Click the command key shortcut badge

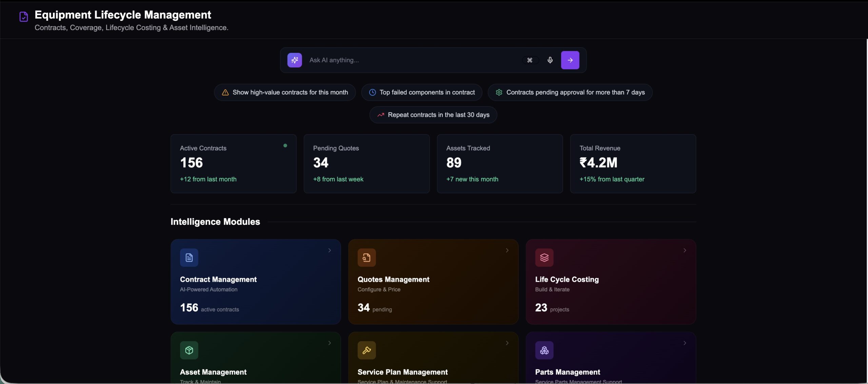(530, 60)
